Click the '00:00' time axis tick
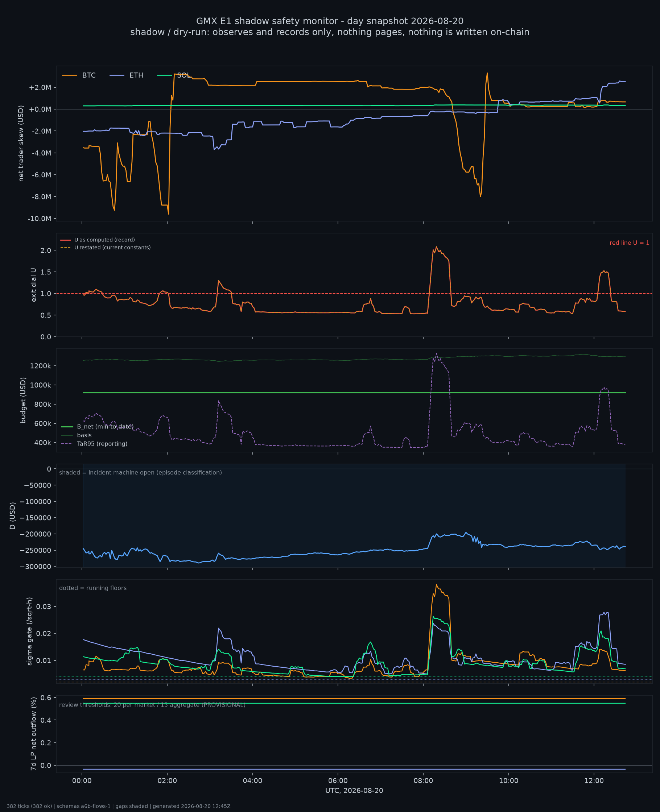 click(x=82, y=781)
